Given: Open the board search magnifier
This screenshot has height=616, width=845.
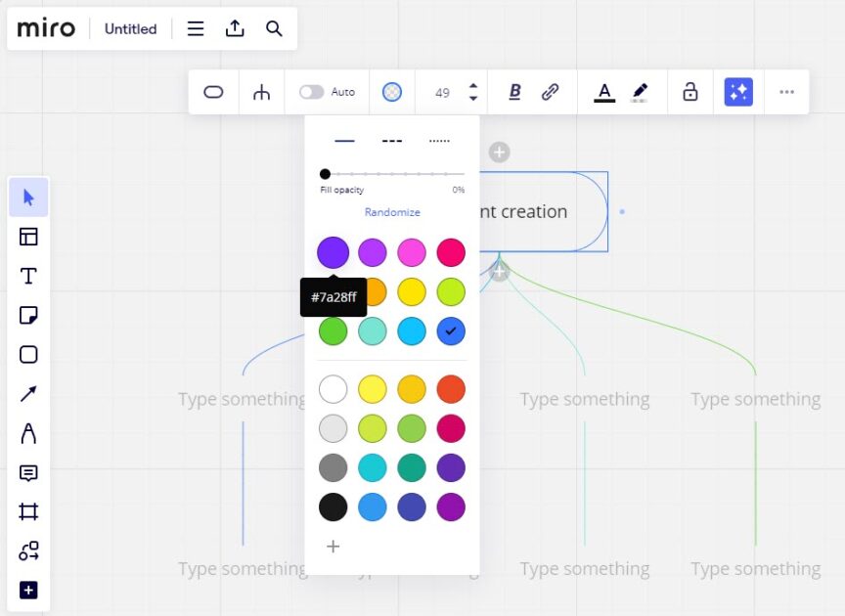Looking at the screenshot, I should click(274, 28).
